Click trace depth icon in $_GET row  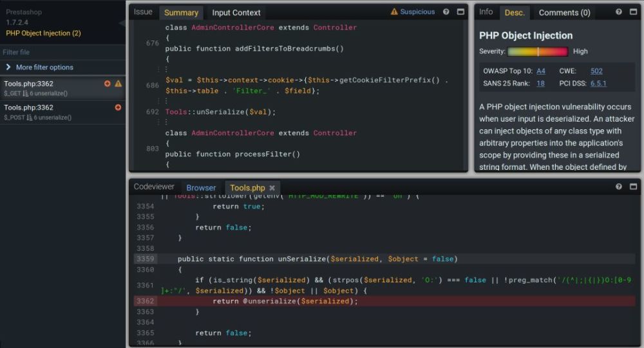26,93
